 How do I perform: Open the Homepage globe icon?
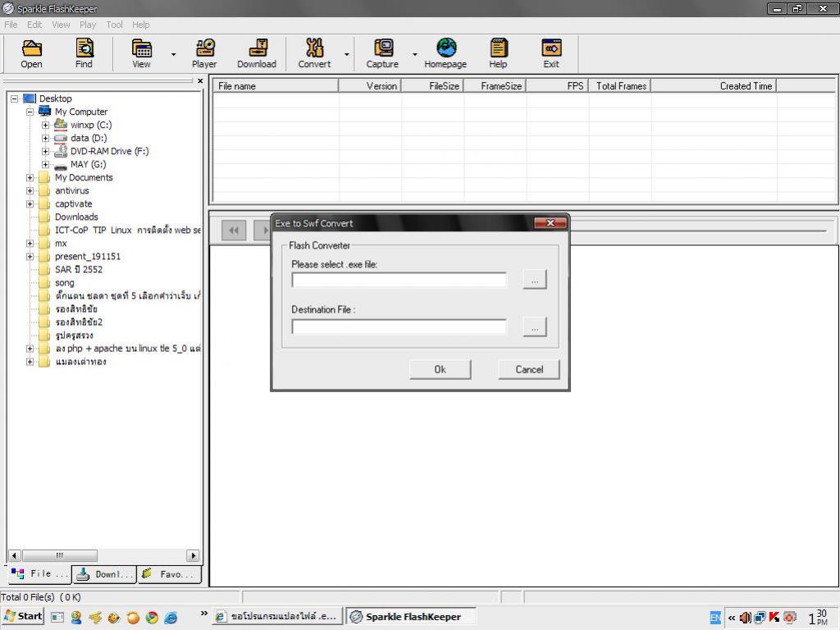[x=445, y=53]
